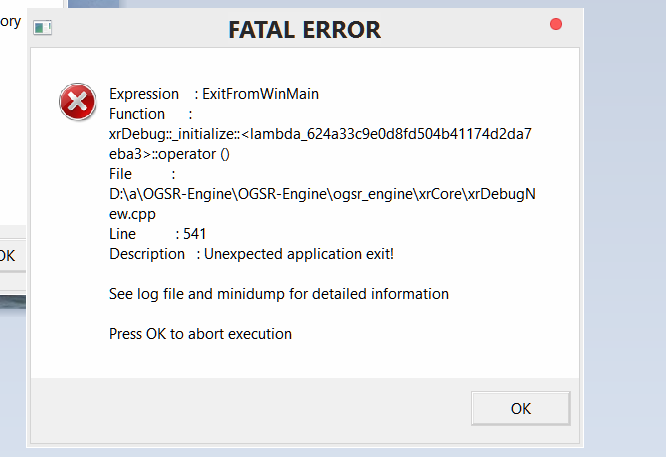Click the Expression ExitFromWinMain line
Image resolution: width=666 pixels, height=457 pixels.
[x=213, y=94]
